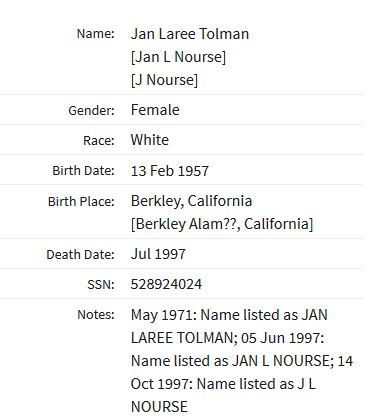Click the Race label
Viewport: 369px width, 418px height.
click(x=99, y=140)
